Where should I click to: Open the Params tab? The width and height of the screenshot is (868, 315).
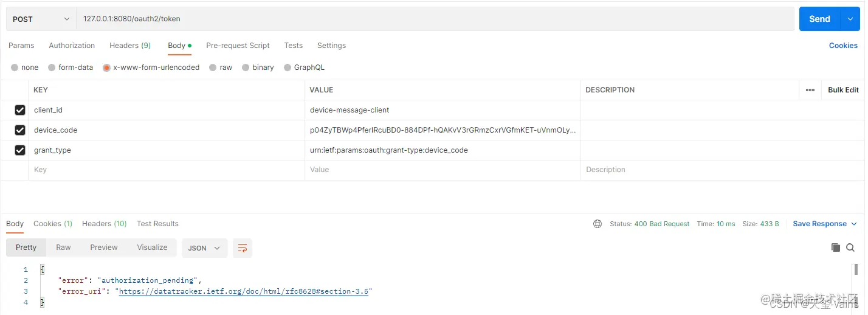(21, 46)
